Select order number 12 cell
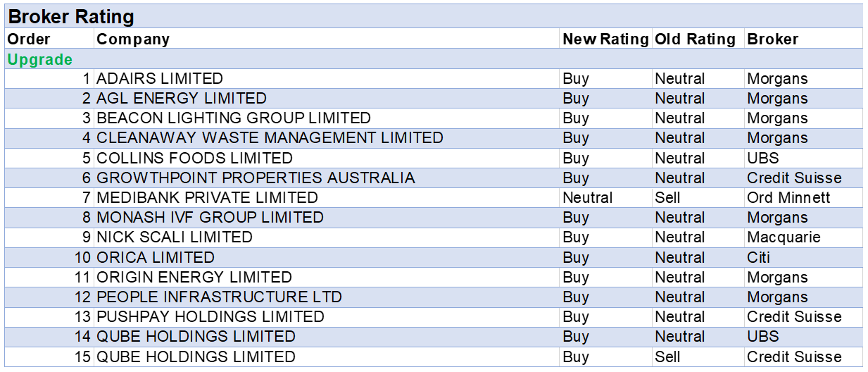 pyautogui.click(x=82, y=297)
